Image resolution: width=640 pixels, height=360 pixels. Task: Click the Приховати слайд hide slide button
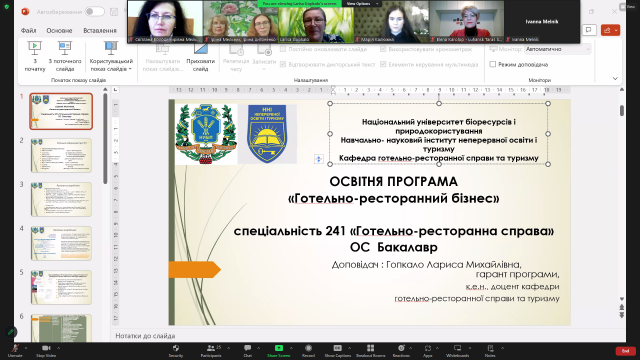click(x=200, y=56)
